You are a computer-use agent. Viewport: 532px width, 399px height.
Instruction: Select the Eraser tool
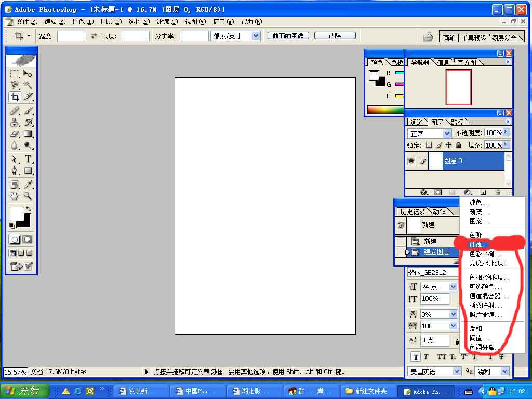(15, 134)
